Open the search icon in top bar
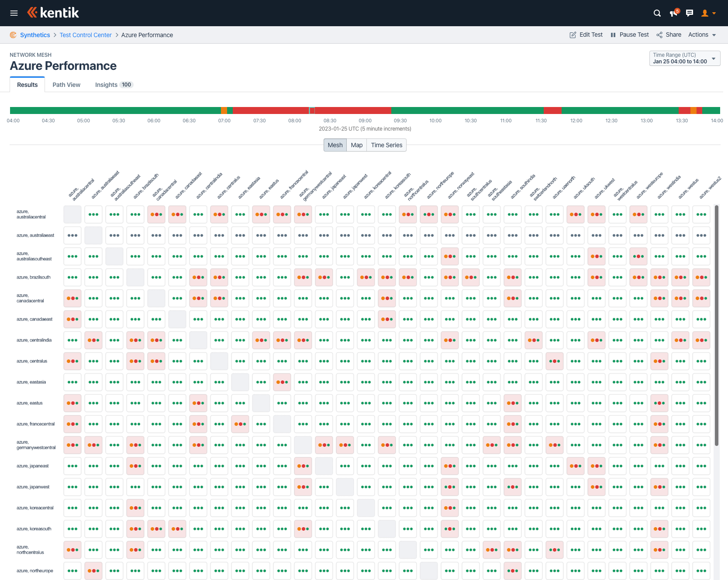The height and width of the screenshot is (580, 728). coord(657,13)
